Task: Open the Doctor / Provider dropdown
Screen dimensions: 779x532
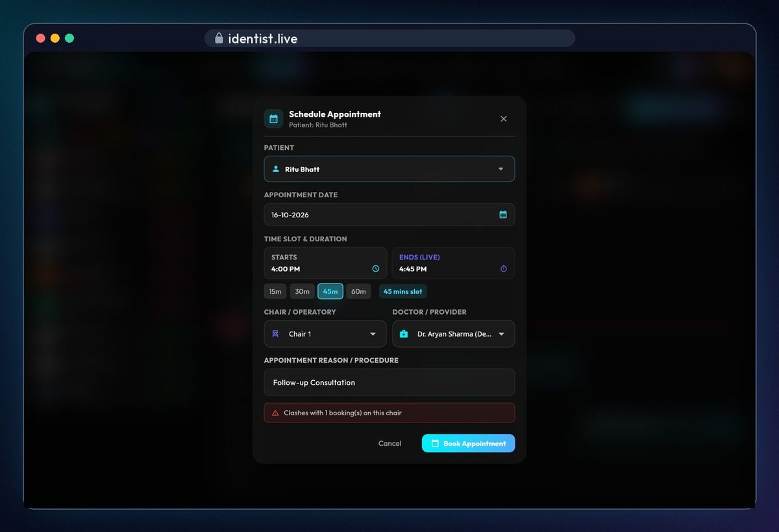Action: [x=454, y=333]
